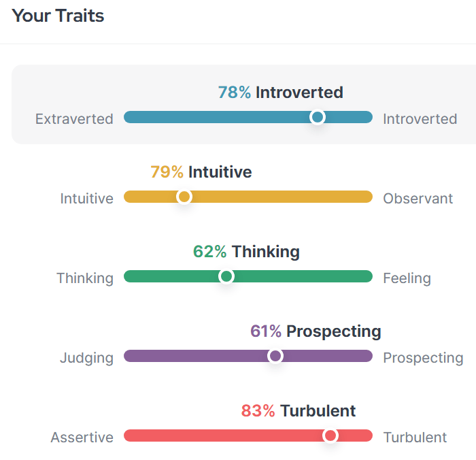Click the gray Intuitive label left of yellow bar

pyautogui.click(x=87, y=199)
